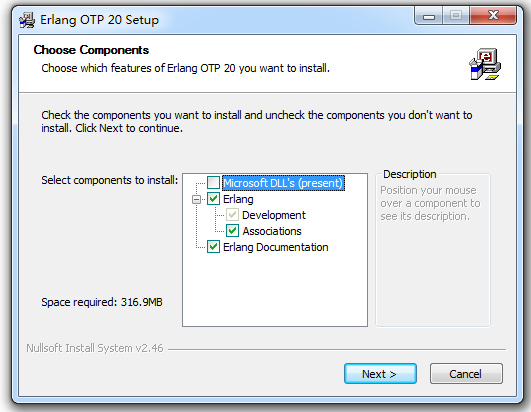
Task: Click the Description panel area
Action: [433, 251]
